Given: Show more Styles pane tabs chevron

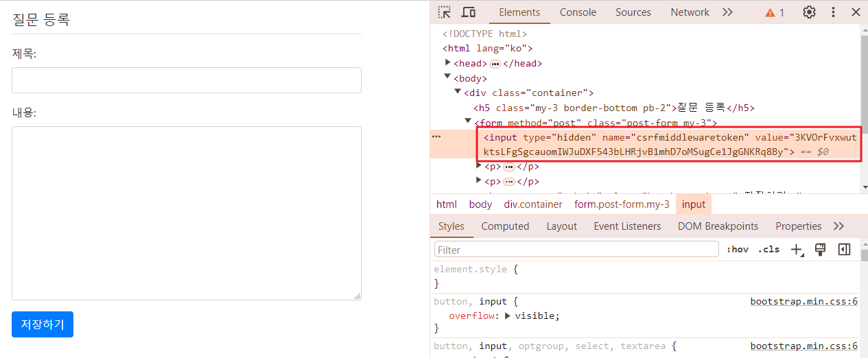Looking at the screenshot, I should (x=838, y=226).
